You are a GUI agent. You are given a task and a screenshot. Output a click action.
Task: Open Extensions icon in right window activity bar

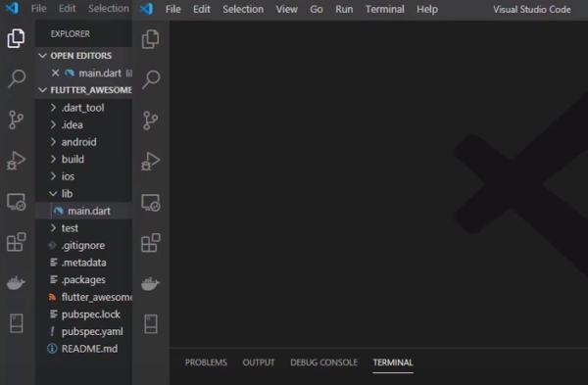click(x=151, y=243)
